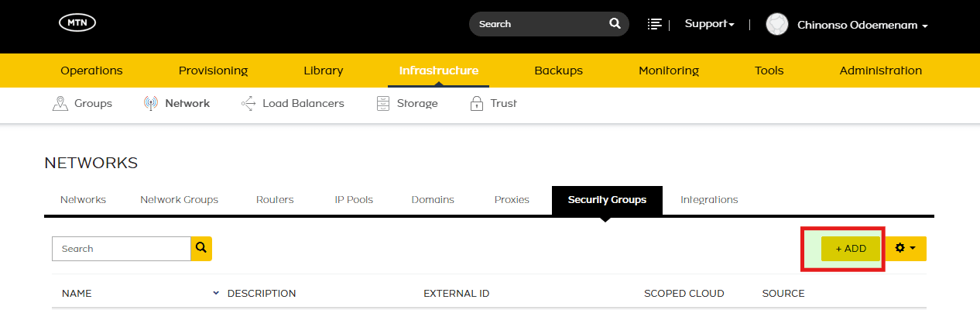Open the Tools menu

tap(769, 71)
